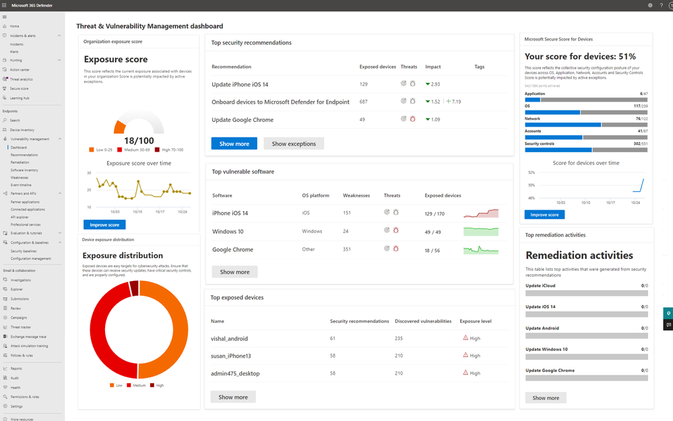Click the Action center icon
The image size is (673, 421).
[5, 70]
